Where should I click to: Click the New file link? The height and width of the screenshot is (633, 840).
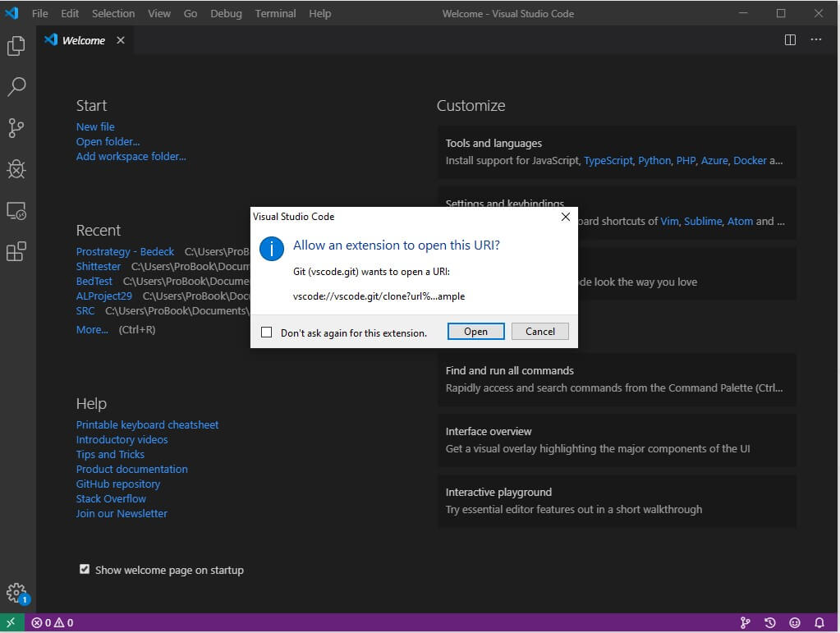pyautogui.click(x=95, y=127)
